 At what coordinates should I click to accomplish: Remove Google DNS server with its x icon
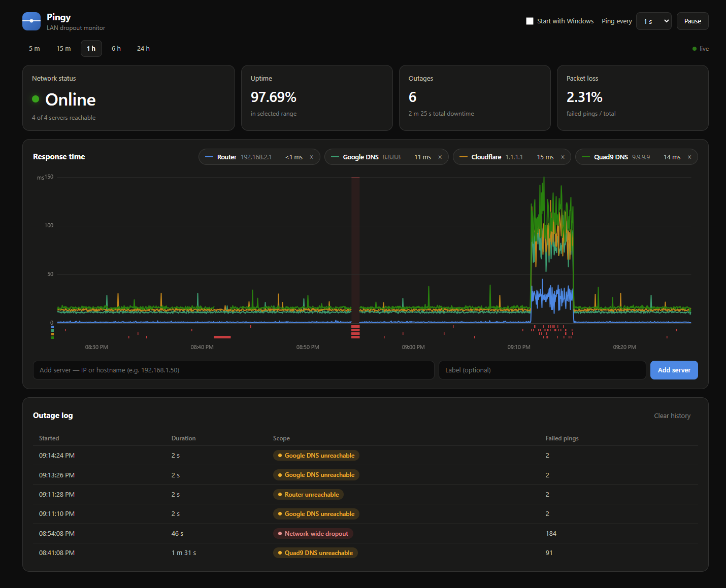[440, 157]
